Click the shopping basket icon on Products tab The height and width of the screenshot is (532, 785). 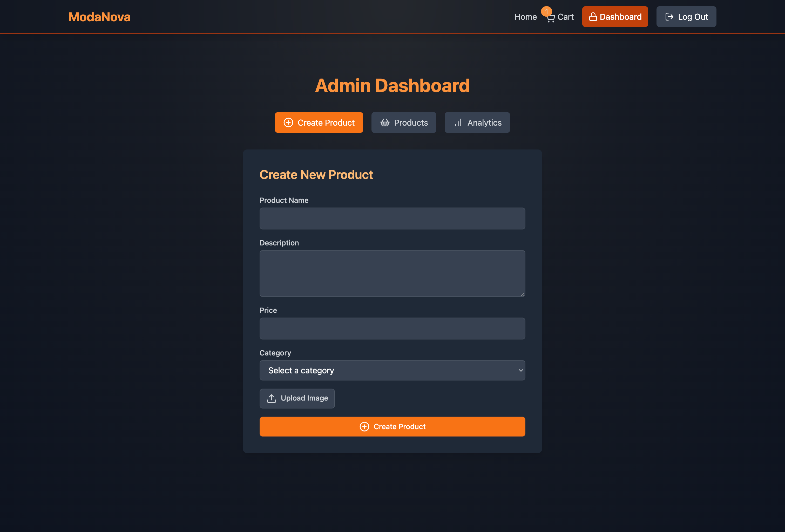coord(385,122)
